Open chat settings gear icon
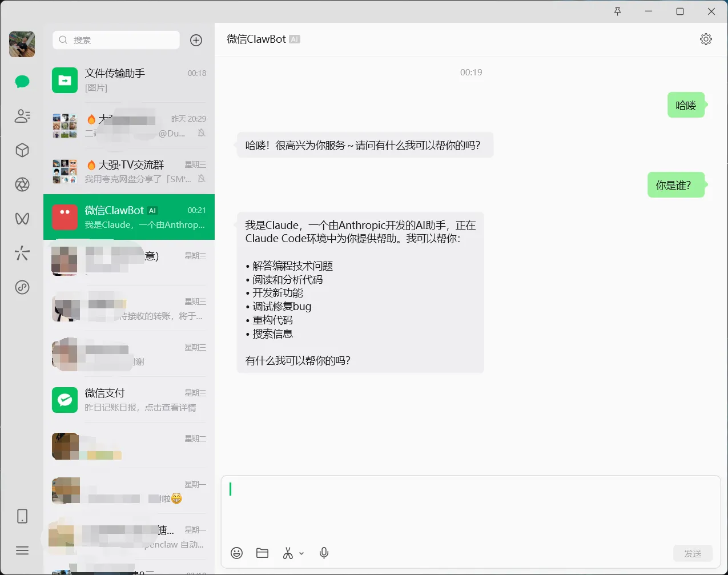 pyautogui.click(x=706, y=39)
